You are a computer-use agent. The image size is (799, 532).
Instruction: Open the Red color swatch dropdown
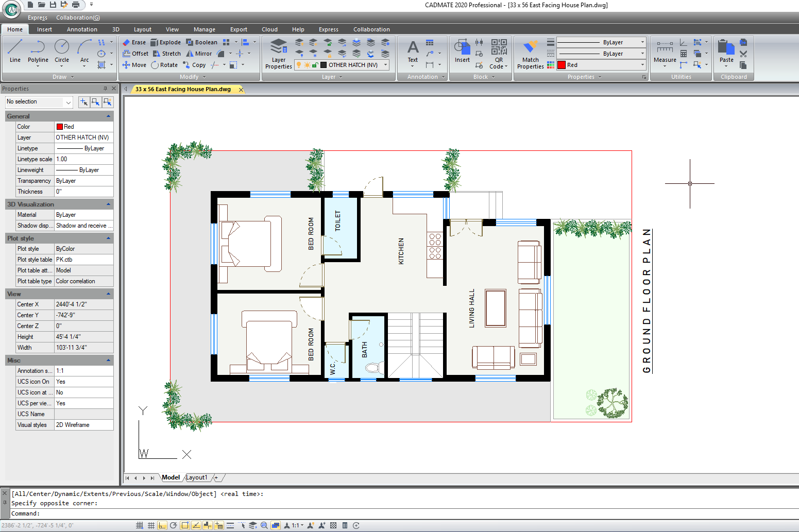click(x=601, y=65)
